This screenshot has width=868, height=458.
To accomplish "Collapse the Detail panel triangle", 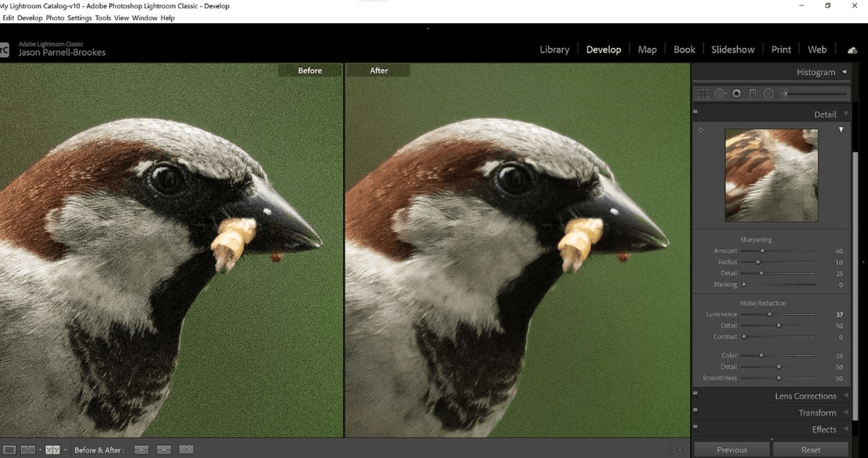I will tap(846, 114).
